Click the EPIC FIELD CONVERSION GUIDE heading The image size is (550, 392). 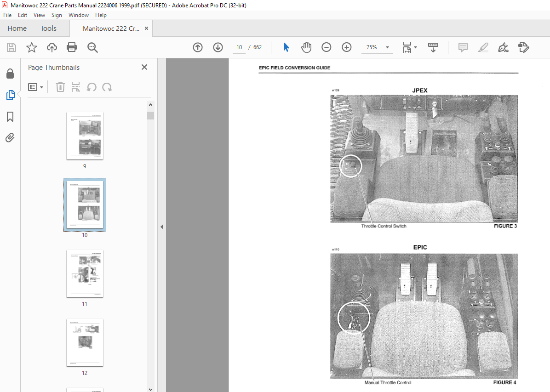click(294, 68)
